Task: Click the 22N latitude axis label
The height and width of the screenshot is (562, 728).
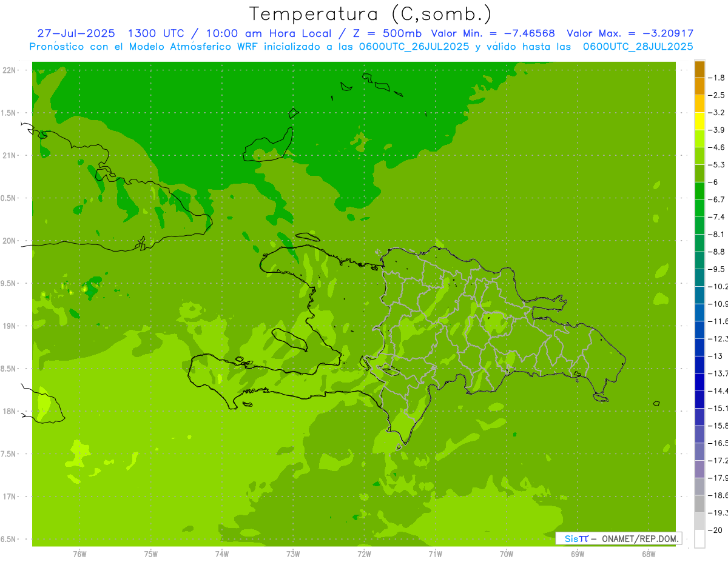Action: tap(10, 70)
